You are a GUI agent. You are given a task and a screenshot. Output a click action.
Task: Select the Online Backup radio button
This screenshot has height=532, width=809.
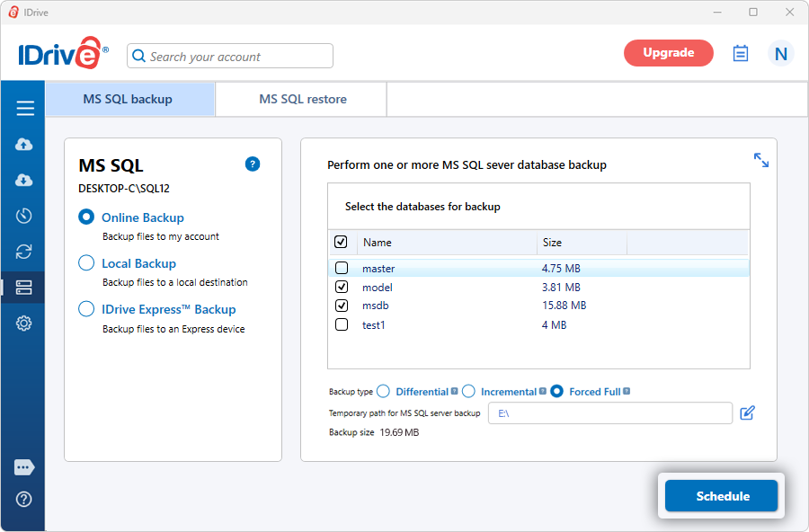pyautogui.click(x=86, y=217)
